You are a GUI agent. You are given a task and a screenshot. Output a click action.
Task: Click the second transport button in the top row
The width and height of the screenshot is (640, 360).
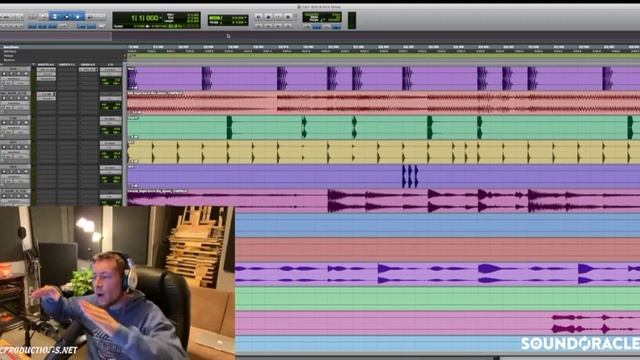268,16
